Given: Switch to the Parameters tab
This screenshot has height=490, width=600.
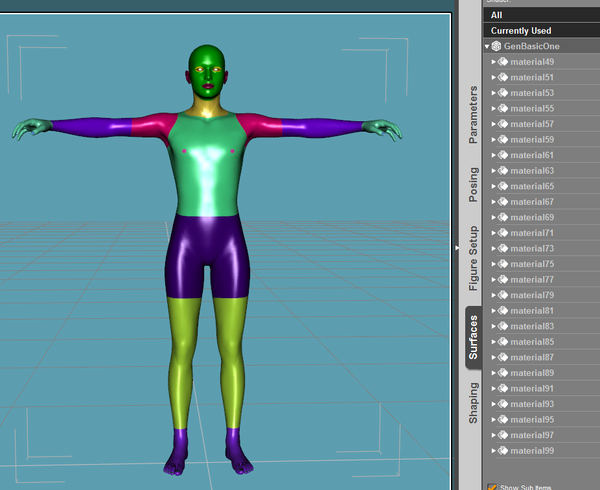Looking at the screenshot, I should (x=473, y=114).
